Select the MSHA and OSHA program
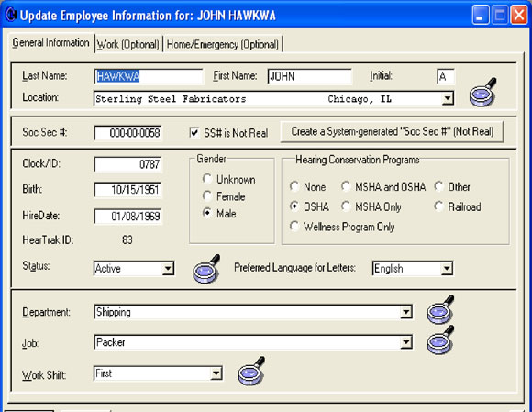532x412 pixels. coord(346,186)
